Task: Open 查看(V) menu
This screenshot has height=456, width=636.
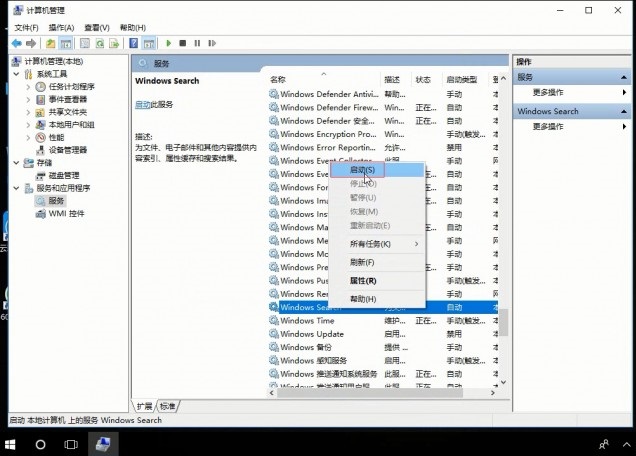Action: click(x=97, y=28)
